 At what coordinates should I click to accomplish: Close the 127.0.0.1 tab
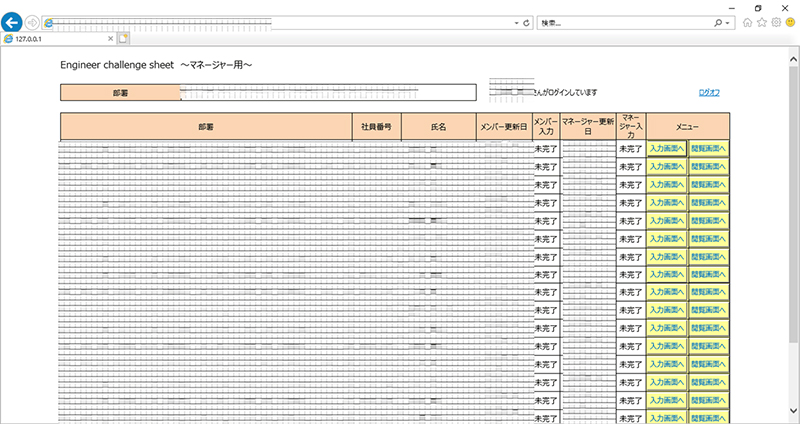coord(111,39)
